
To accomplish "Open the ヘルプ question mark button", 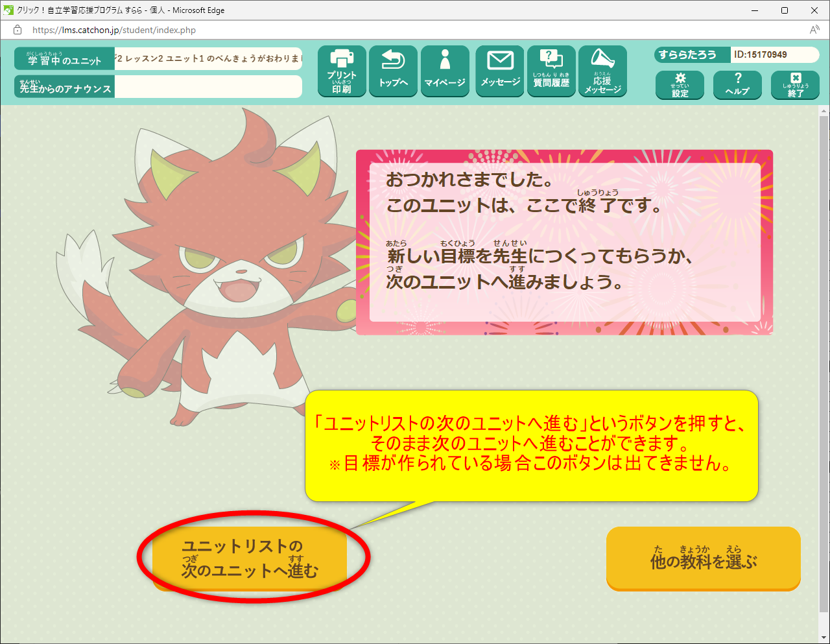I will coord(737,85).
